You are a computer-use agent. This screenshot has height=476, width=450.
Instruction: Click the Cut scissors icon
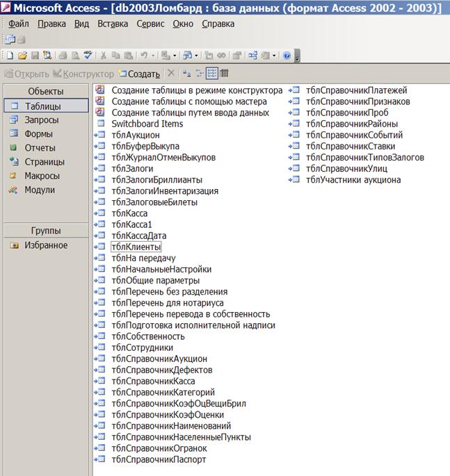104,56
